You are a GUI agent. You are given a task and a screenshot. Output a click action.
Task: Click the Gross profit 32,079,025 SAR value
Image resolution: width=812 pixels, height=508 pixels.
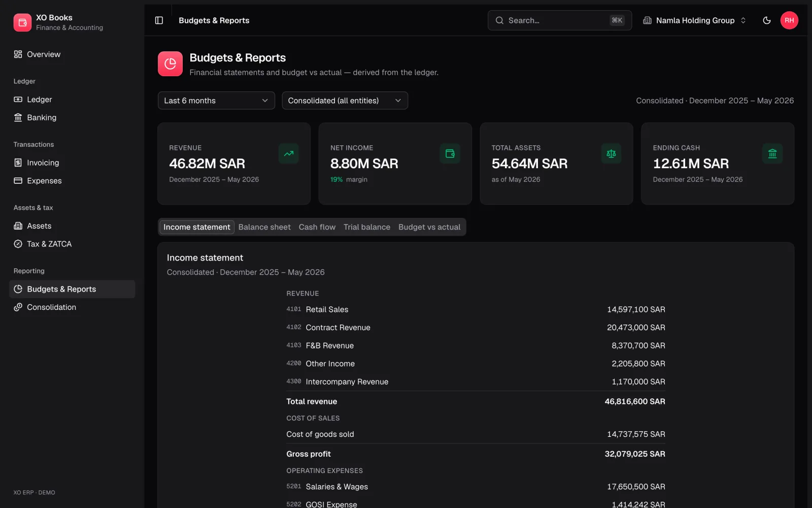click(635, 454)
